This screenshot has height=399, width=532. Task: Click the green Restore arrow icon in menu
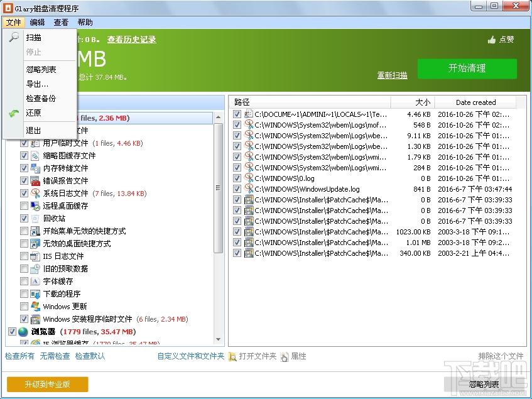click(14, 113)
